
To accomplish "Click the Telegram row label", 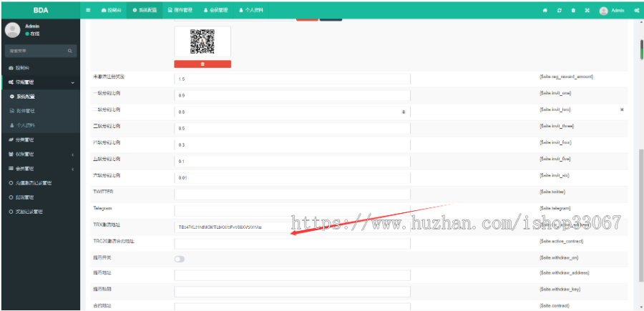I will click(x=102, y=209).
